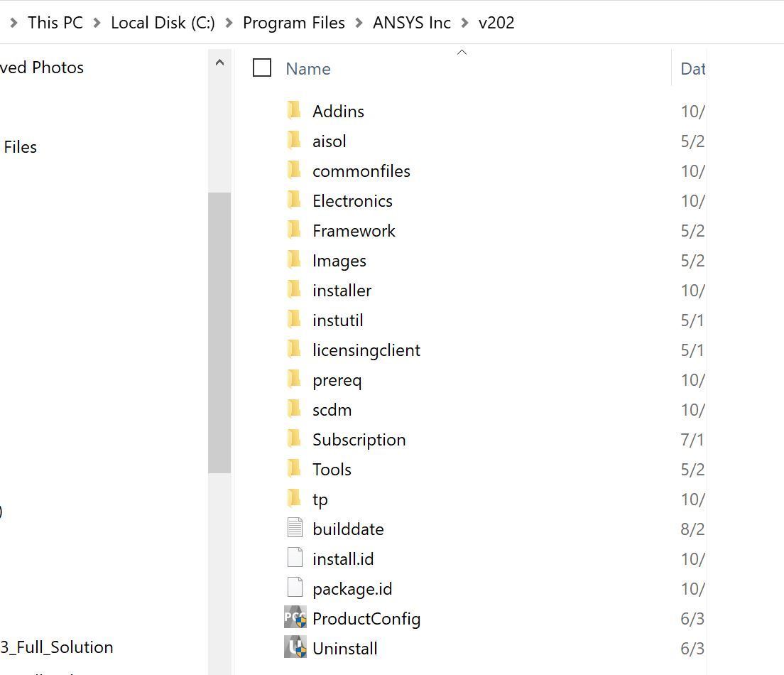
Task: Go to ANSYS Inc in address bar
Action: (412, 23)
